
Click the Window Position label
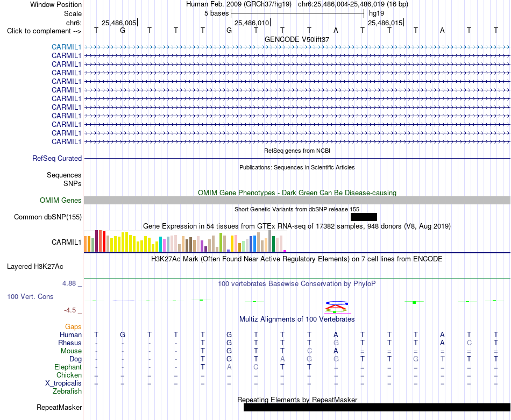point(56,4)
